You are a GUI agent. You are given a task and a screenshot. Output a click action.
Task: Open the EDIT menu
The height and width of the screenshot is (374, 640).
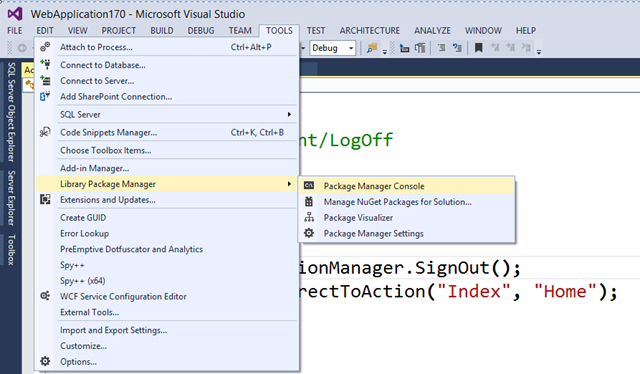(x=45, y=31)
